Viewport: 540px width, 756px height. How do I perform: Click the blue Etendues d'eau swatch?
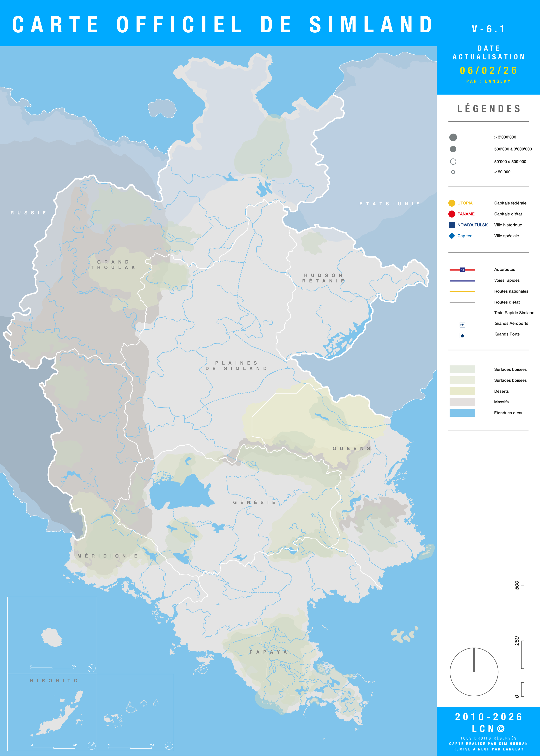pos(462,413)
